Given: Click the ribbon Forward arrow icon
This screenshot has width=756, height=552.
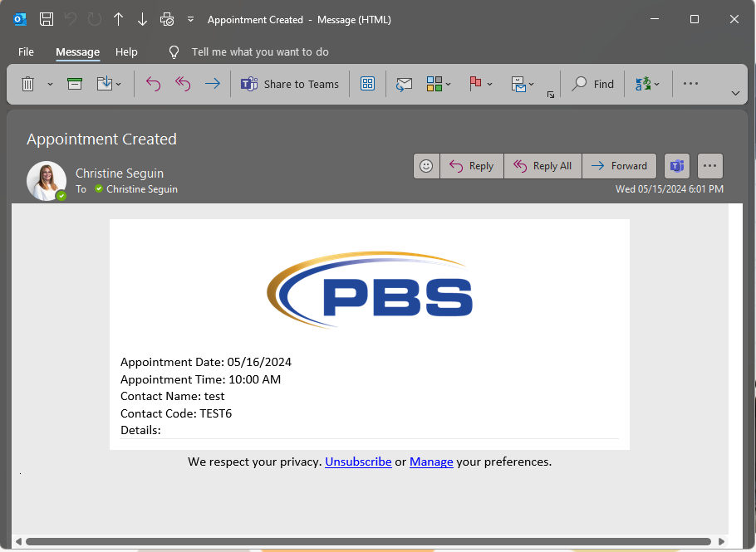Looking at the screenshot, I should pos(213,84).
